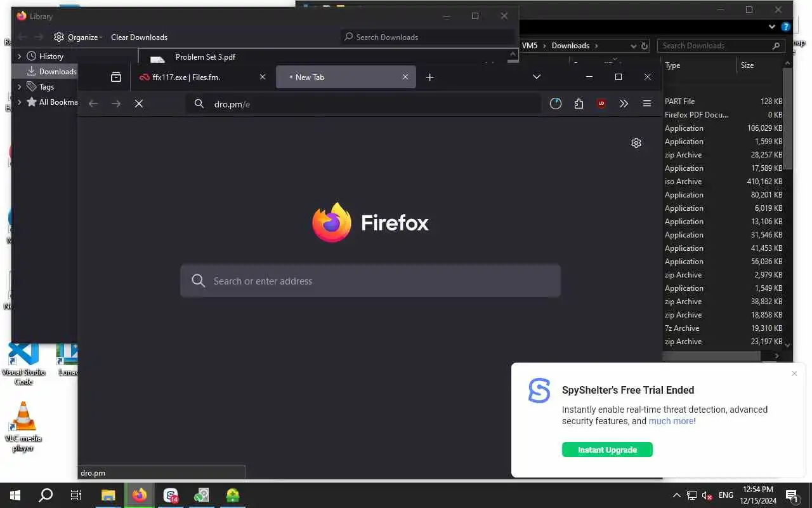Image resolution: width=812 pixels, height=508 pixels.
Task: Click Clear Downloads in Library window
Action: coord(139,37)
